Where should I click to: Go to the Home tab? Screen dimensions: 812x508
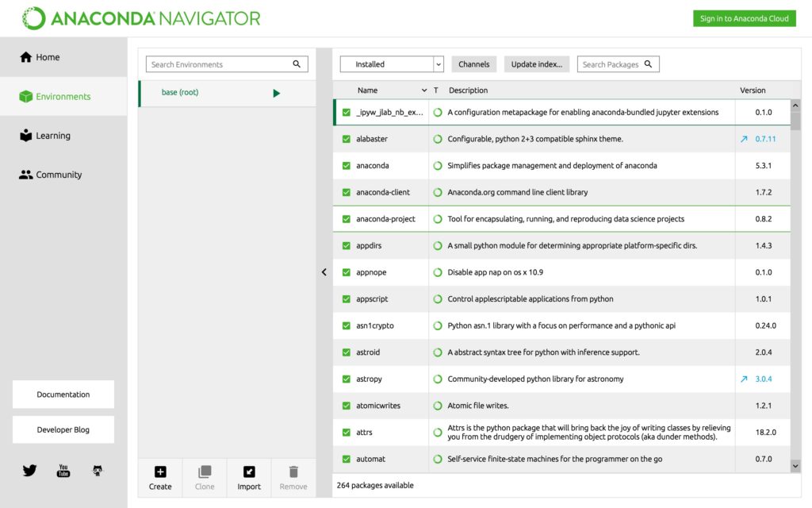(63, 57)
